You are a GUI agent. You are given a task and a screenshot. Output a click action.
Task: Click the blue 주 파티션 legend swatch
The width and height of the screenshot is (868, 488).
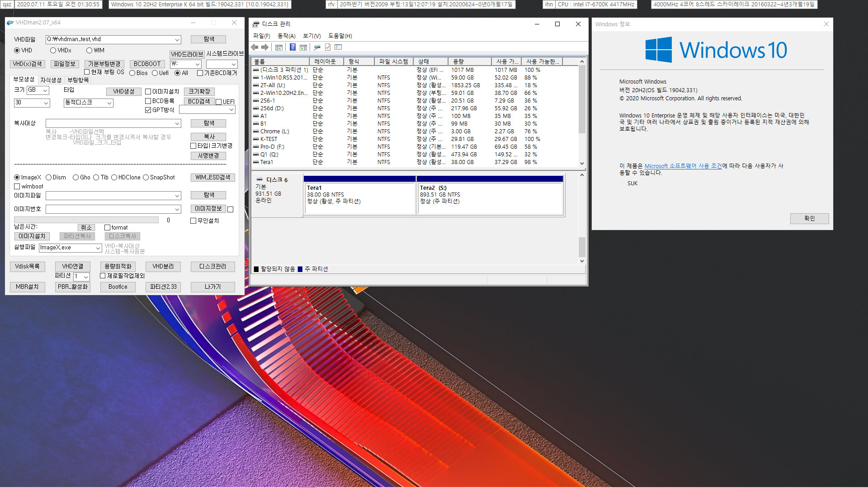(301, 269)
